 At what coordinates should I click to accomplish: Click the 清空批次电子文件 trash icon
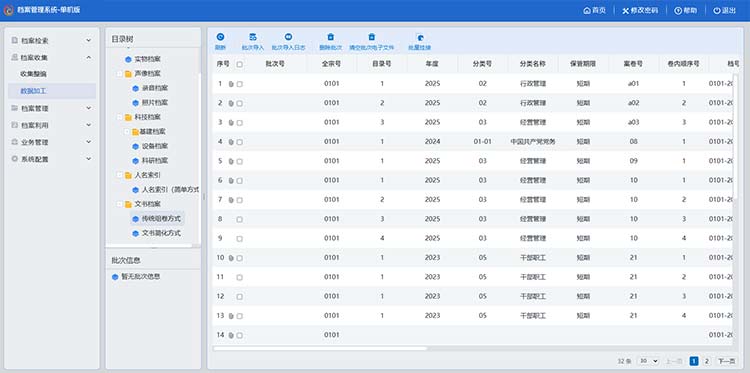coord(372,37)
